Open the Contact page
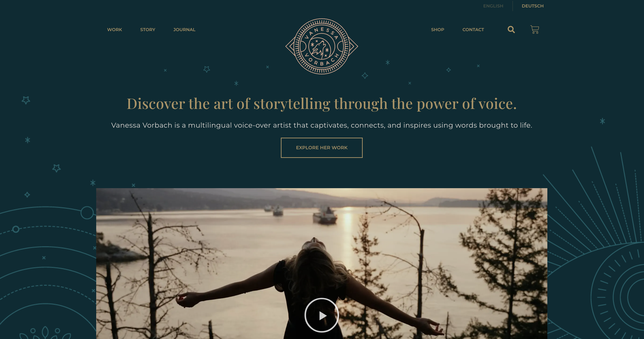 point(473,30)
